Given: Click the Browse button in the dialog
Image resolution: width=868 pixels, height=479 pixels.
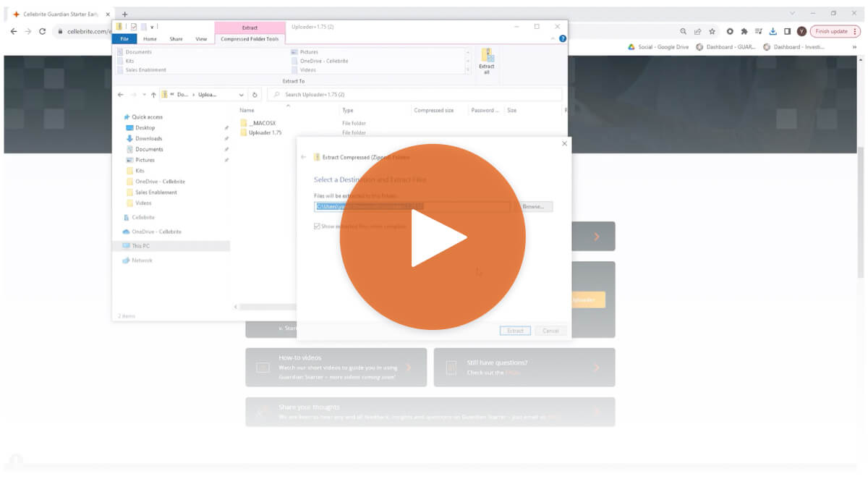Looking at the screenshot, I should 533,207.
